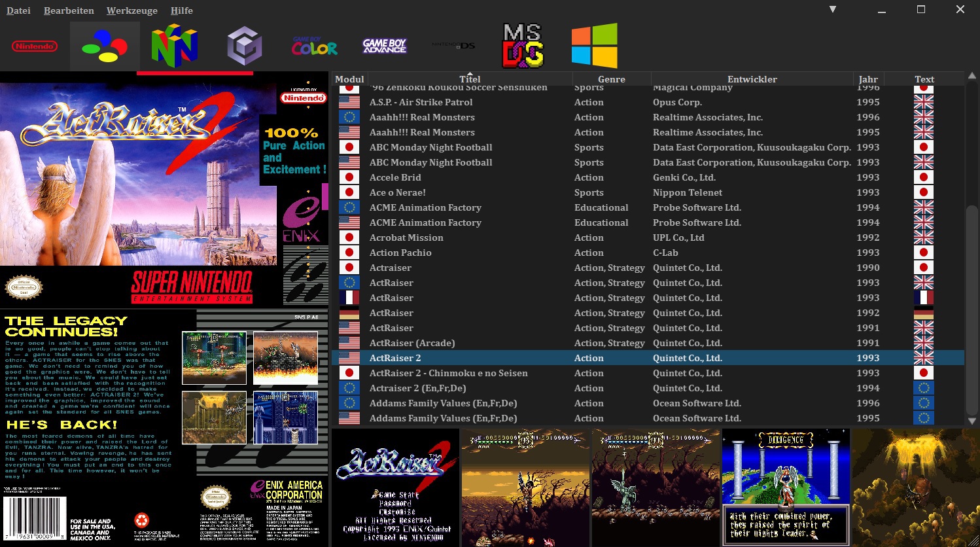The image size is (980, 547).
Task: Sort list by Modul column header
Action: tap(349, 79)
